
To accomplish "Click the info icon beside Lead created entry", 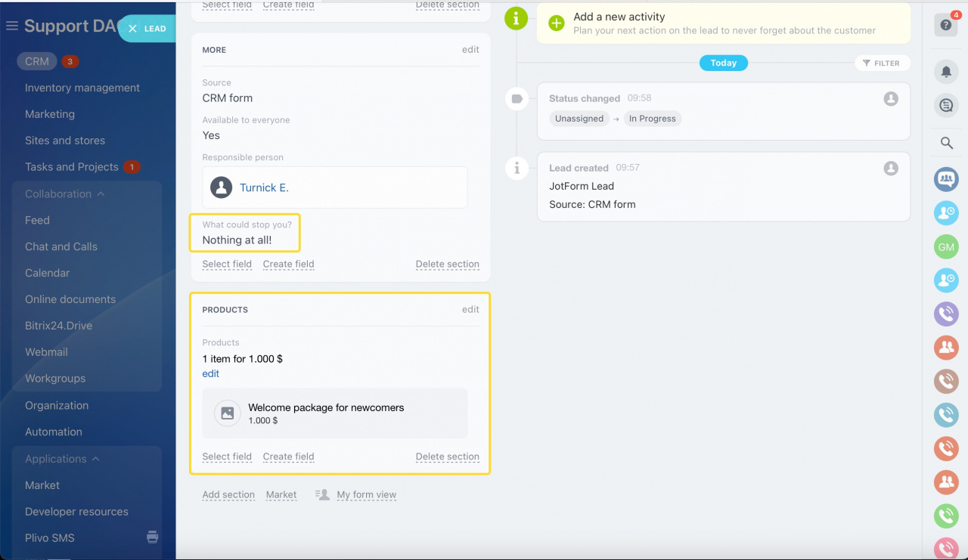I will pos(517,169).
